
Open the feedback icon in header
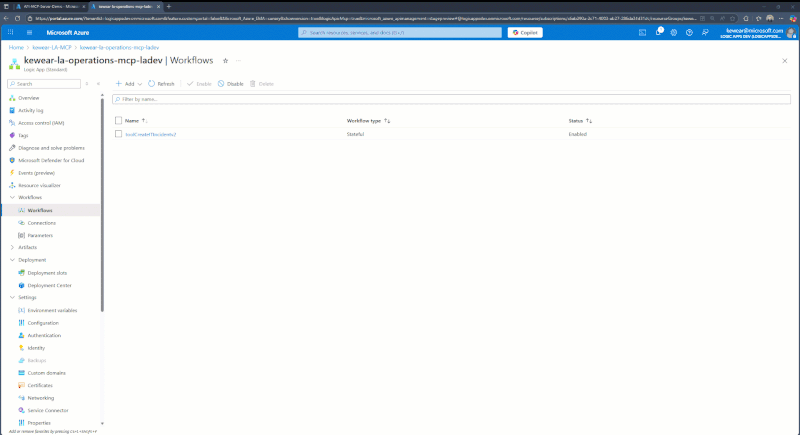pyautogui.click(x=705, y=32)
